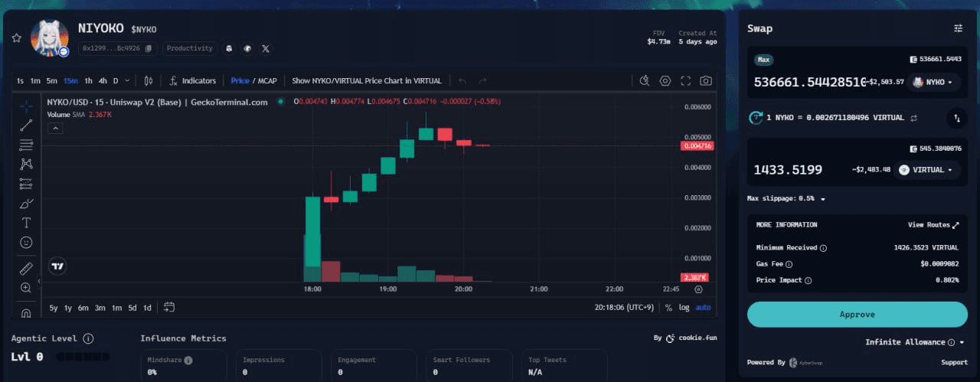This screenshot has width=980, height=382.
Task: Open the TradingView logo link
Action: point(57,266)
